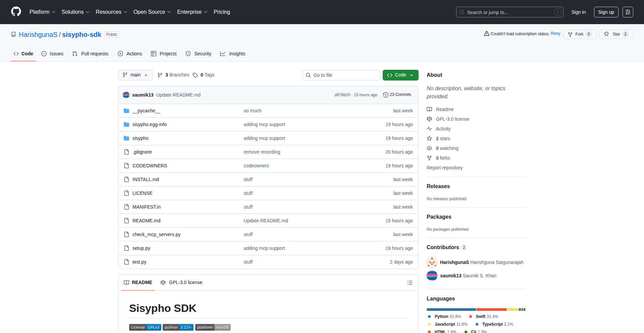Click the languages color bar Python segment
644x333 pixels.
coord(451,310)
